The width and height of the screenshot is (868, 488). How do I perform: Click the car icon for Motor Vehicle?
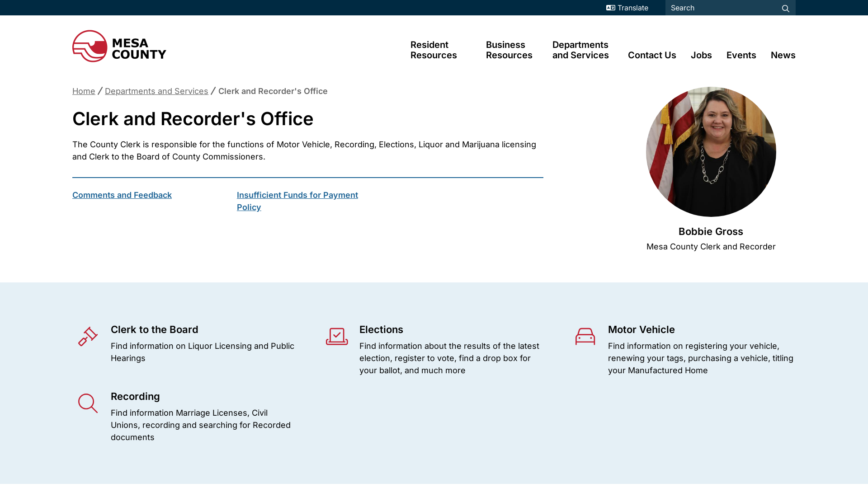click(x=585, y=337)
